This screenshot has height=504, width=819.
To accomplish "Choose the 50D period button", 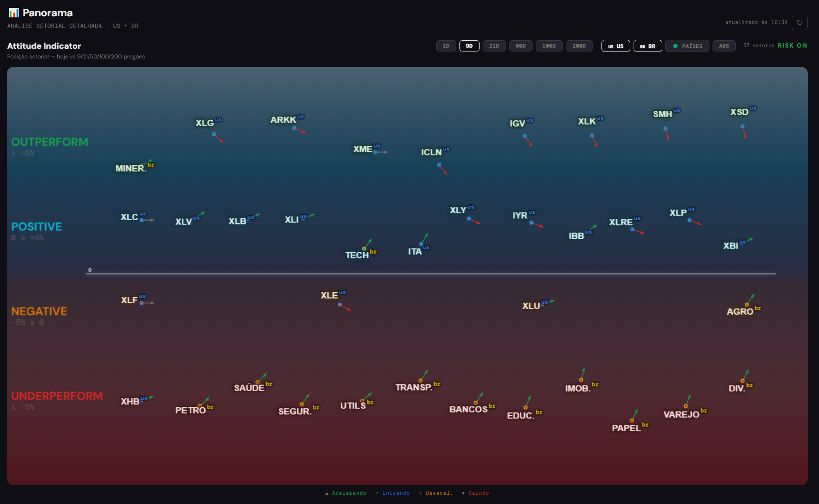I will click(x=521, y=46).
